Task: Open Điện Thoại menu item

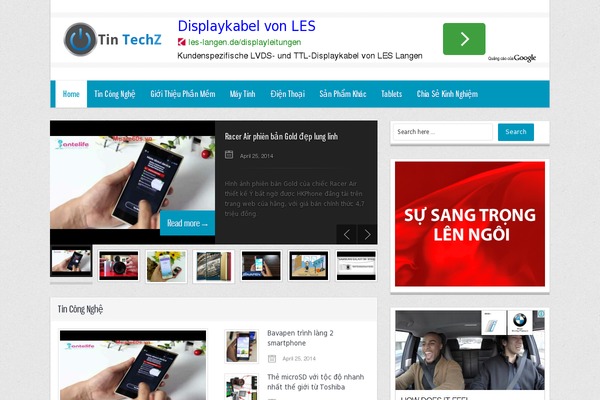Action: (287, 94)
